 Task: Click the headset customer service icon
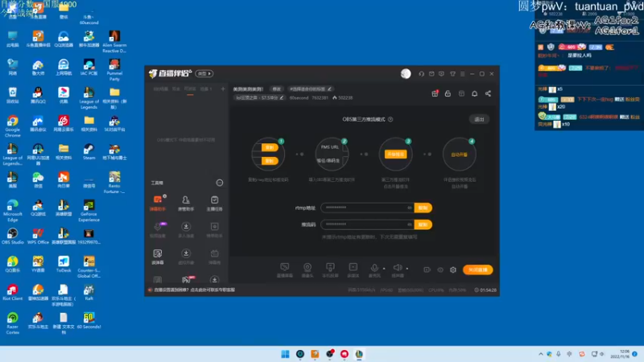tap(421, 74)
